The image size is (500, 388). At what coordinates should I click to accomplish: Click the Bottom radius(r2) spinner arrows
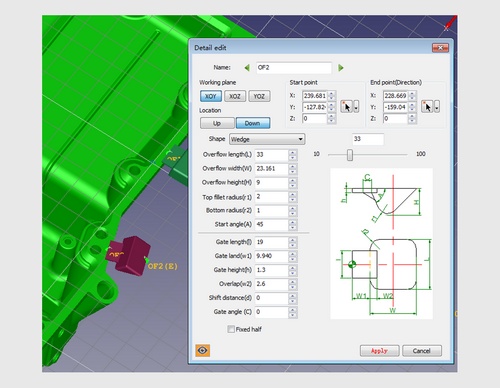[293, 211]
